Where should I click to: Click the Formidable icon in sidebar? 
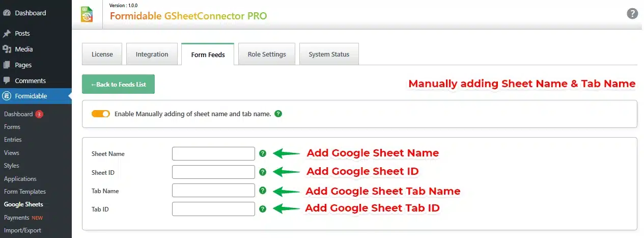(x=7, y=96)
